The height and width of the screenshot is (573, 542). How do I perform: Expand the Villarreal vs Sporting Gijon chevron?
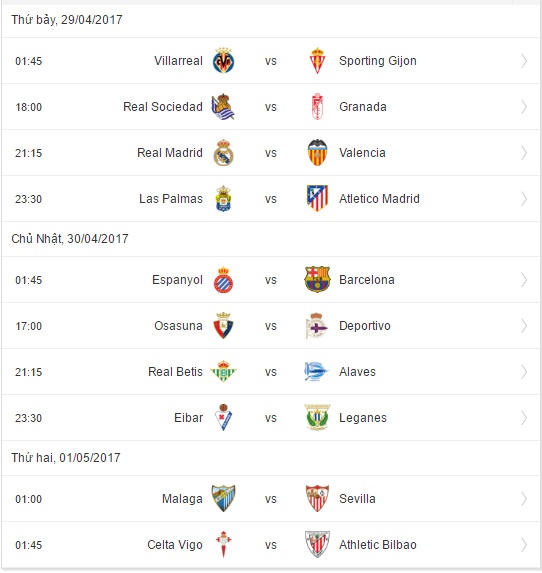(x=524, y=61)
